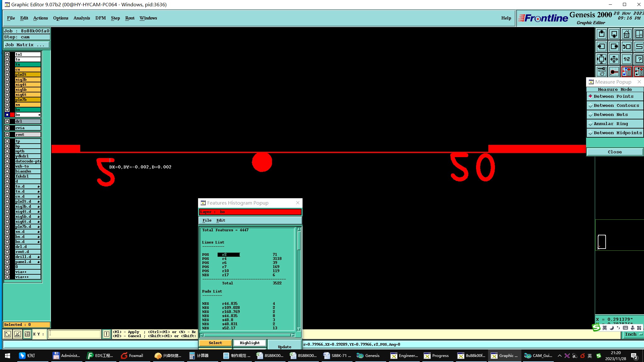The height and width of the screenshot is (362, 644).
Task: Close the Measure Popup via Close button
Action: [x=615, y=152]
